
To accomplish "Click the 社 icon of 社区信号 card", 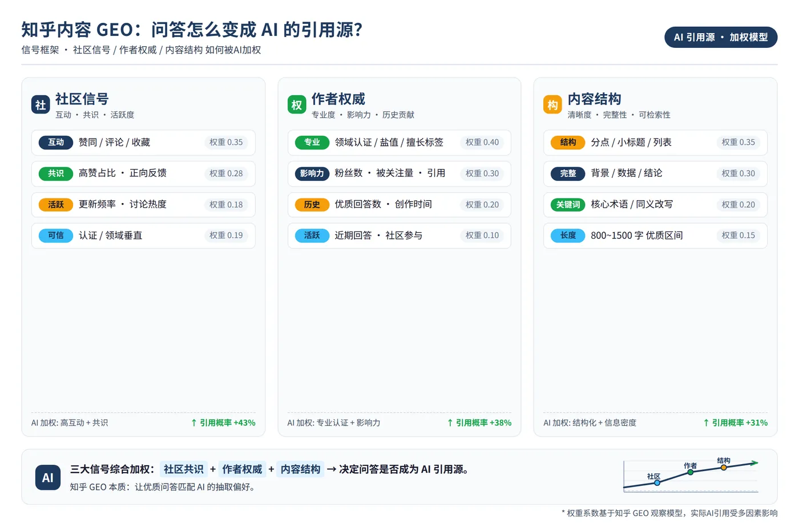I will pyautogui.click(x=41, y=104).
